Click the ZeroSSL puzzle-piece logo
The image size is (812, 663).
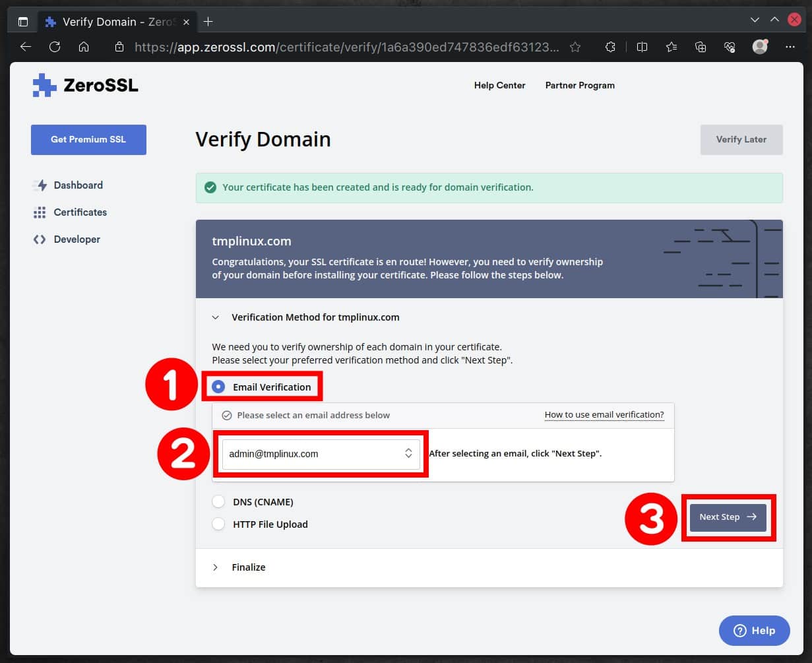(44, 84)
